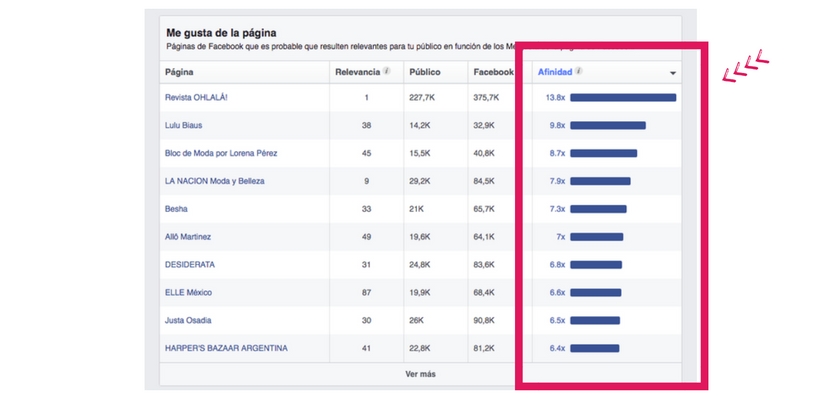840x400 pixels.
Task: Click the 13.8x affinity bar
Action: point(623,97)
